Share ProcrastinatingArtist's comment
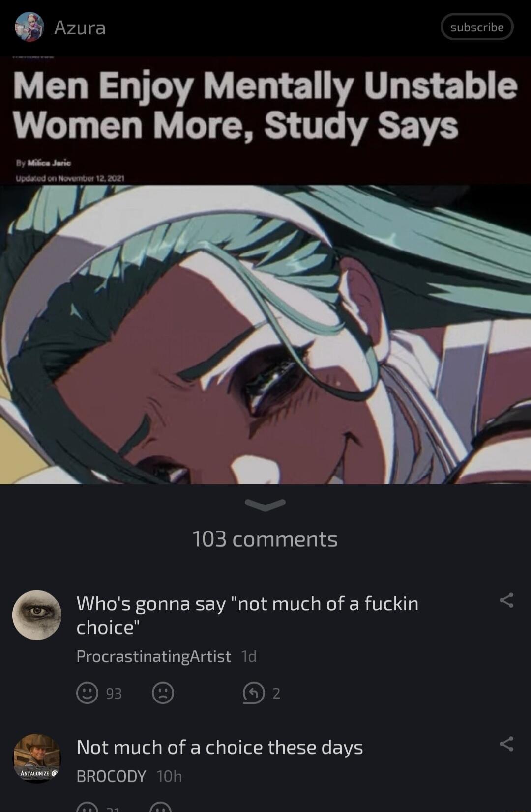This screenshot has height=812, width=531. point(506,600)
